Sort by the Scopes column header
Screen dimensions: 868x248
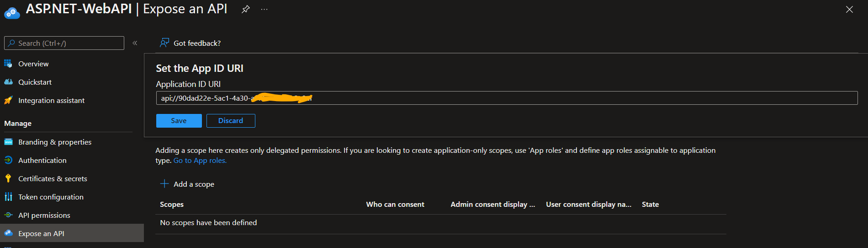[172, 205]
